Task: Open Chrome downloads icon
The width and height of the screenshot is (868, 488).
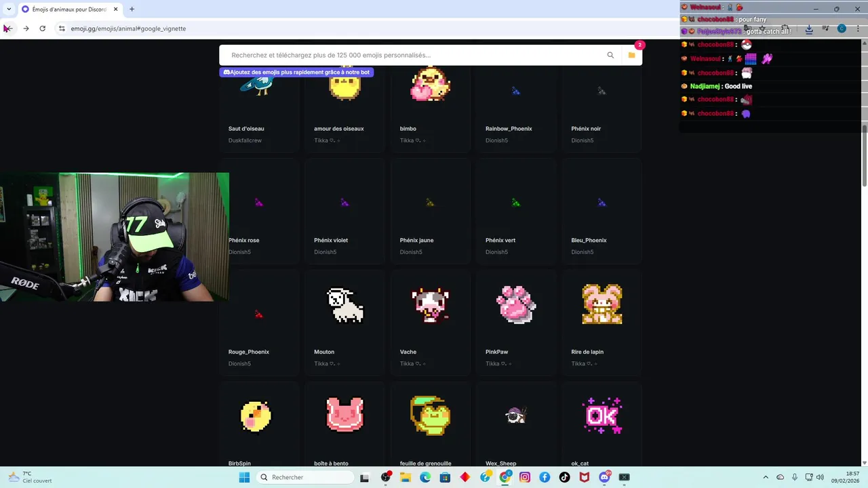Action: 809,28
